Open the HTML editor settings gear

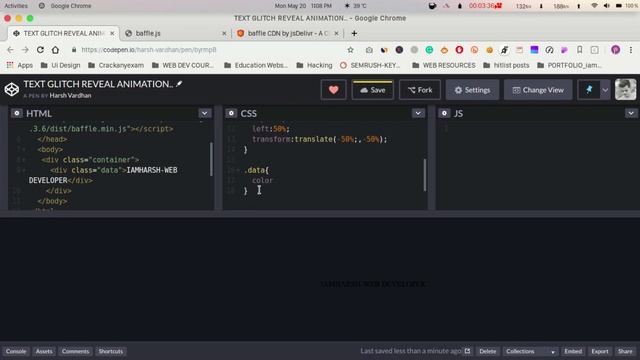[17, 113]
